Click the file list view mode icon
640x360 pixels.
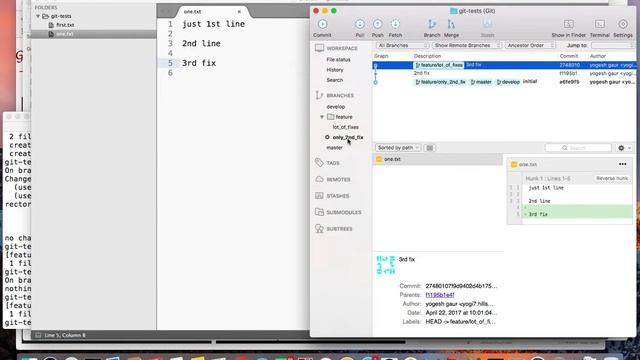[430, 148]
